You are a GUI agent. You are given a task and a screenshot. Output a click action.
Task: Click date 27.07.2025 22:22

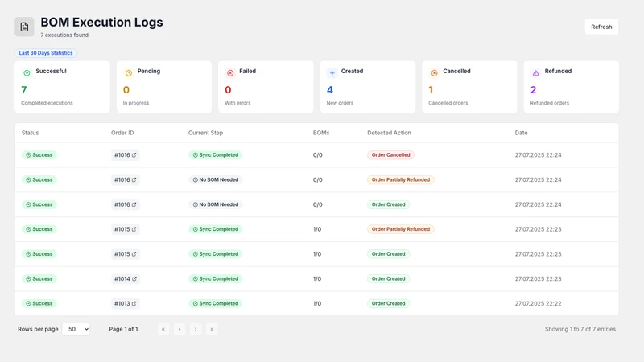pyautogui.click(x=538, y=304)
